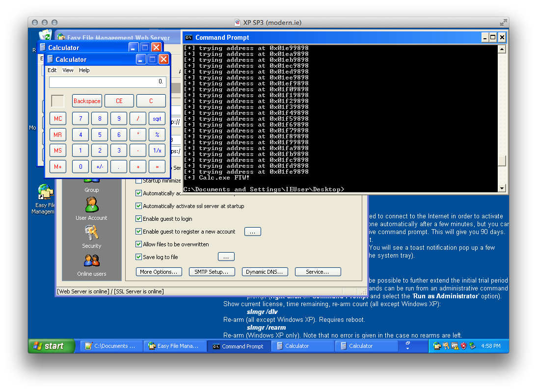Toggle Allow files to be overwritten
Image resolution: width=537 pixels, height=392 pixels.
pos(138,244)
